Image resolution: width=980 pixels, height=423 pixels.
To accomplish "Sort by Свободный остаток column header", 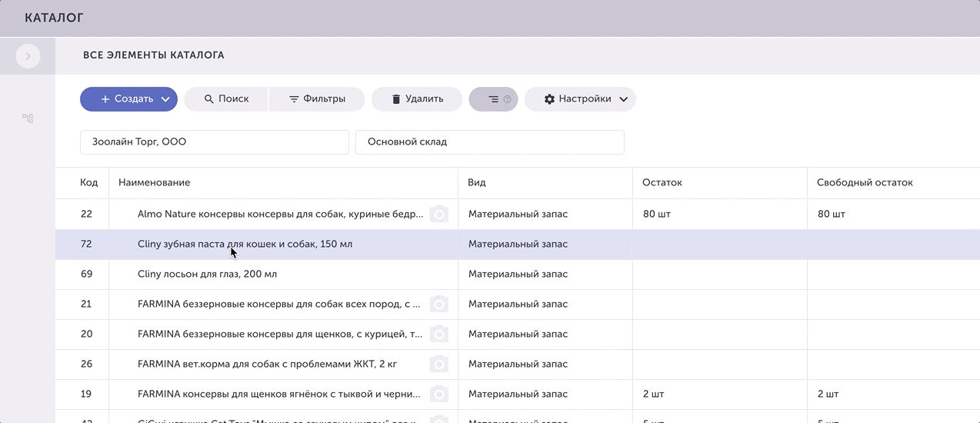I will (x=865, y=183).
